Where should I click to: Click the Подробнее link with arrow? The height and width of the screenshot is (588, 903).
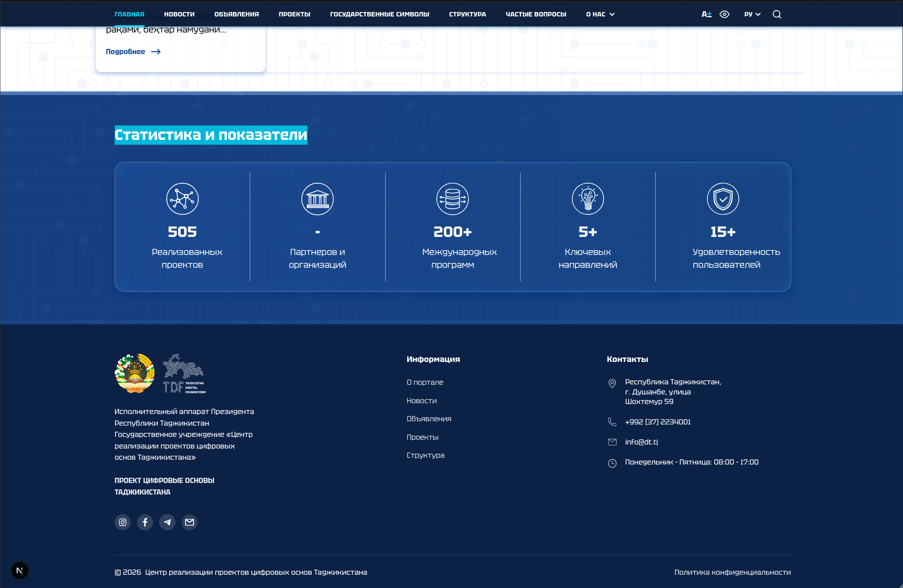pyautogui.click(x=133, y=52)
